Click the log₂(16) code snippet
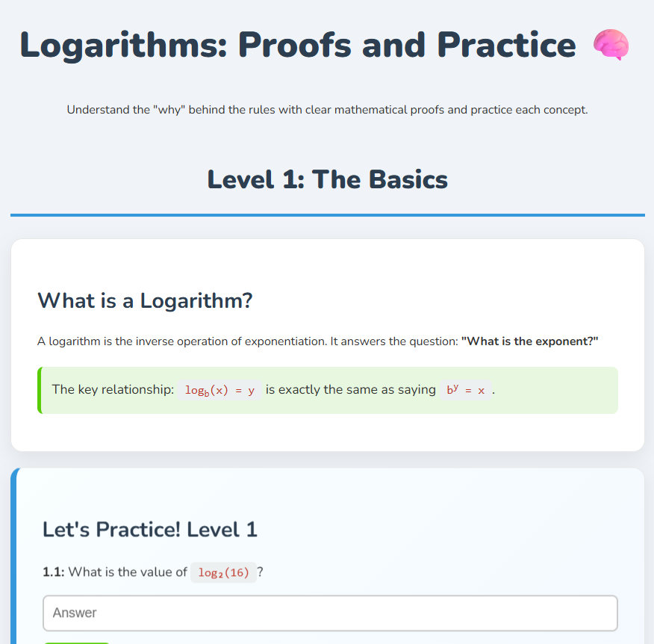 pyautogui.click(x=223, y=572)
